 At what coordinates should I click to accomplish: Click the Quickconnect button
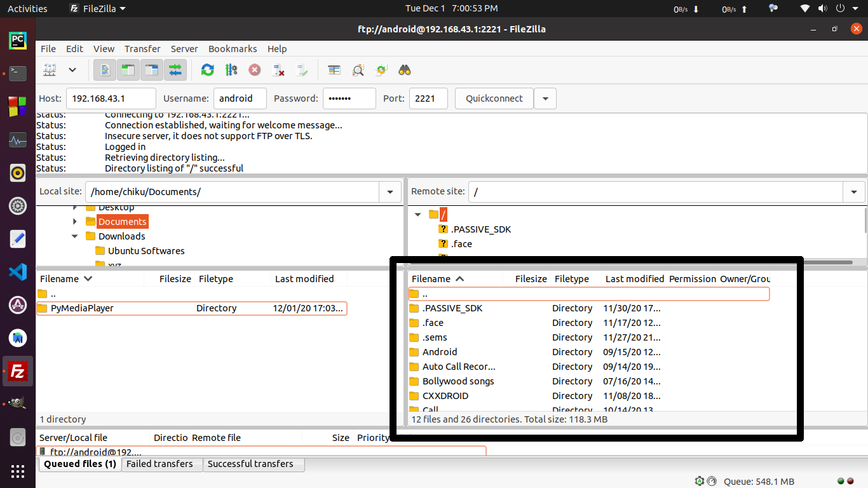(494, 98)
